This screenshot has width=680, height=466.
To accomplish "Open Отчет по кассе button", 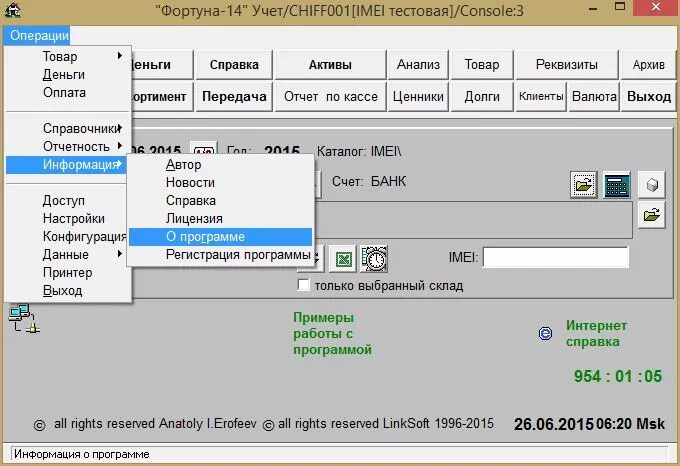I will pos(330,96).
